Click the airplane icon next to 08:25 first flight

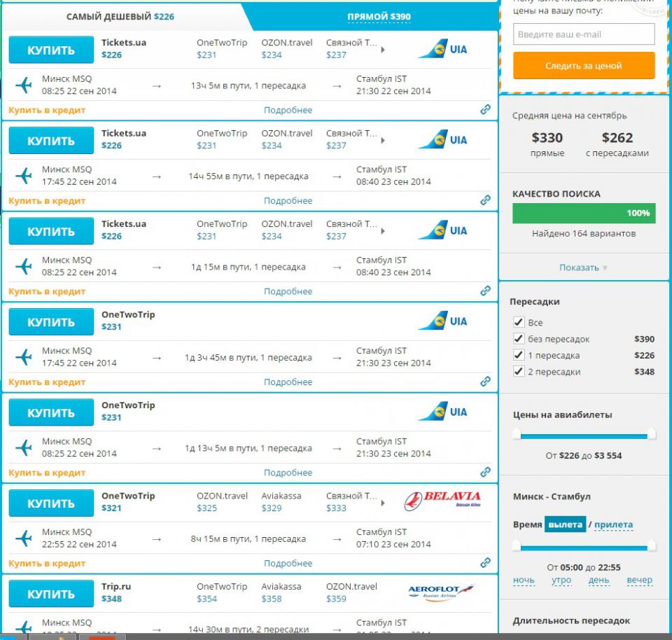point(24,85)
